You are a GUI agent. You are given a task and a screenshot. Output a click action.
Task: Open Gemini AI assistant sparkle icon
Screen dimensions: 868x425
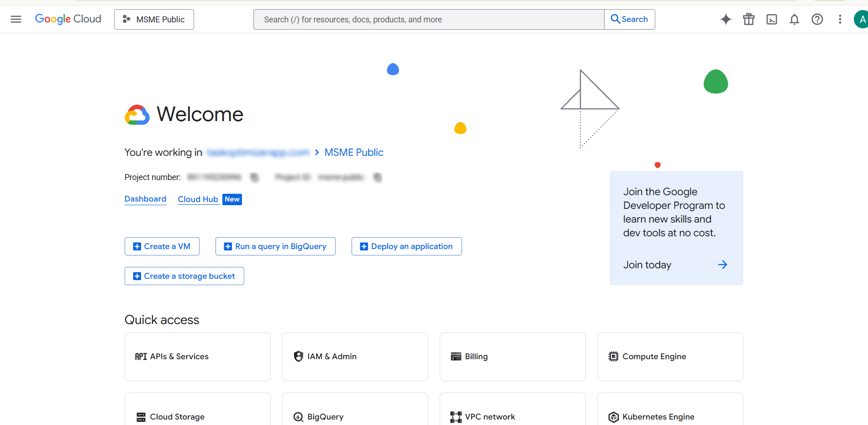pos(726,19)
